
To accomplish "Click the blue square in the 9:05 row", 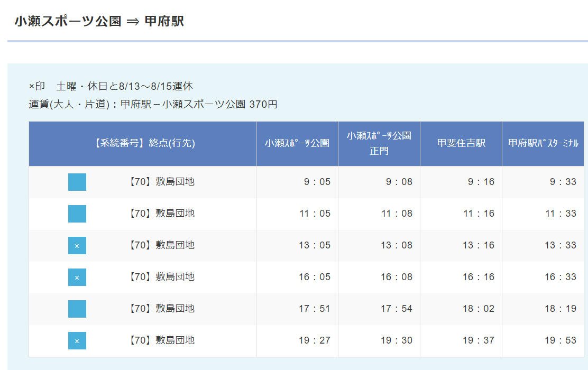I will tap(77, 182).
